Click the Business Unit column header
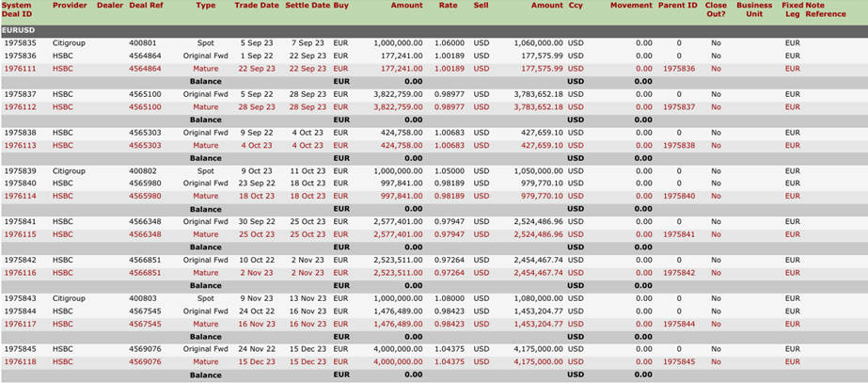The width and height of the screenshot is (868, 383). 754,9
